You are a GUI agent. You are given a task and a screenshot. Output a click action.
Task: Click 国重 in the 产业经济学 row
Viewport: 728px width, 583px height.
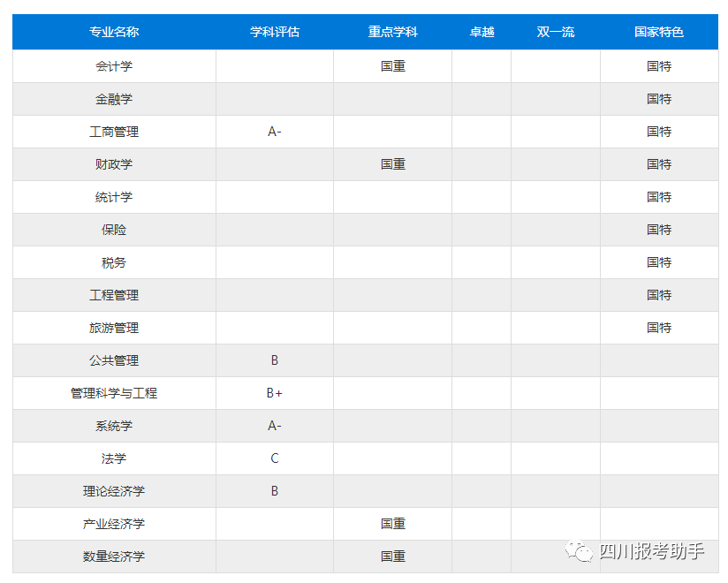pyautogui.click(x=393, y=524)
